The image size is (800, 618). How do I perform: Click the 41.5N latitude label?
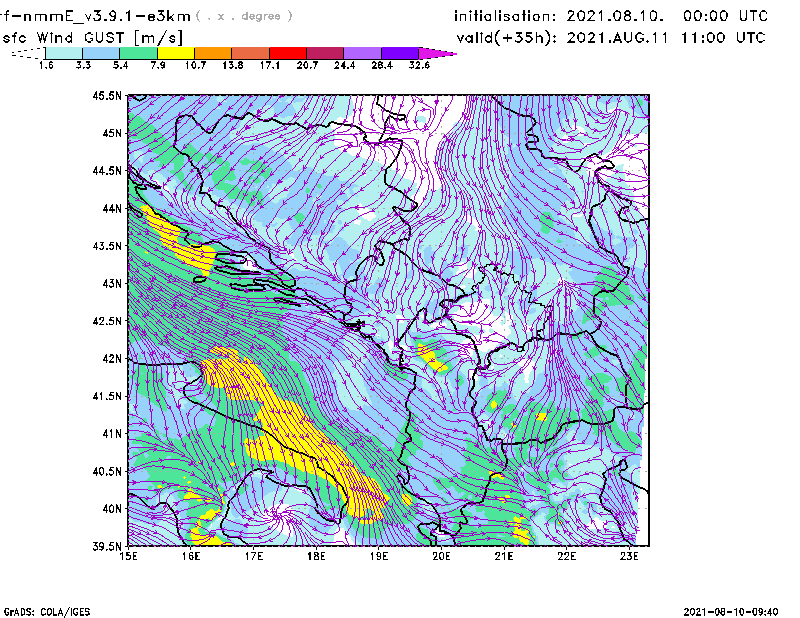point(107,396)
